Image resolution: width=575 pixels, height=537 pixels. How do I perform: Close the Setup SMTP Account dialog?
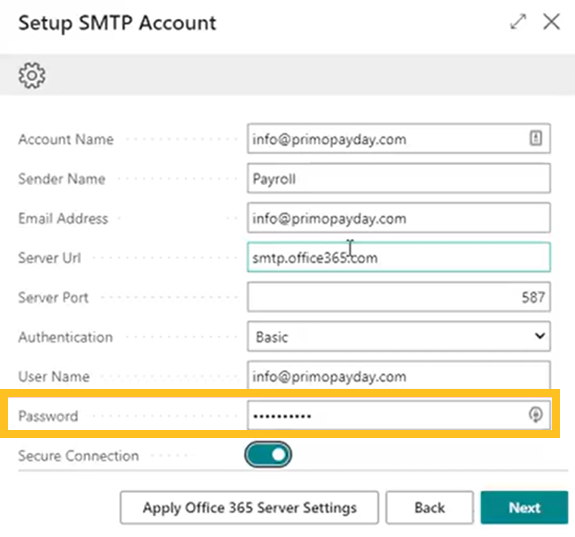(551, 22)
